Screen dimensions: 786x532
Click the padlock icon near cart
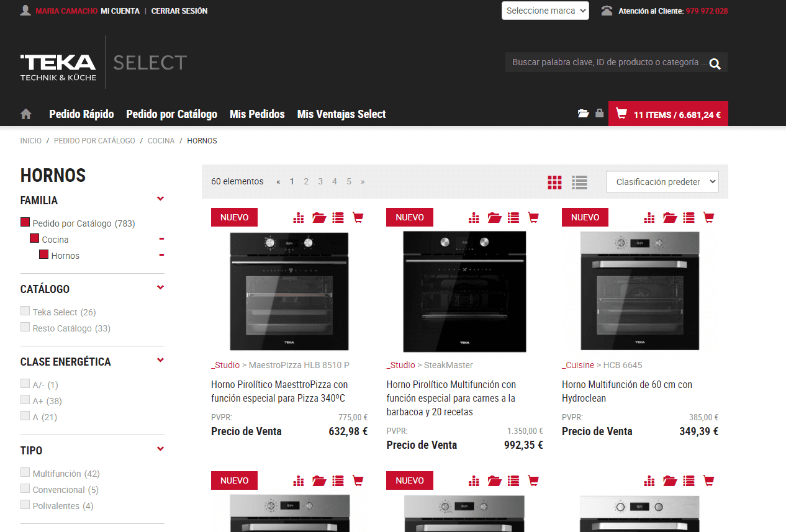[x=599, y=113]
